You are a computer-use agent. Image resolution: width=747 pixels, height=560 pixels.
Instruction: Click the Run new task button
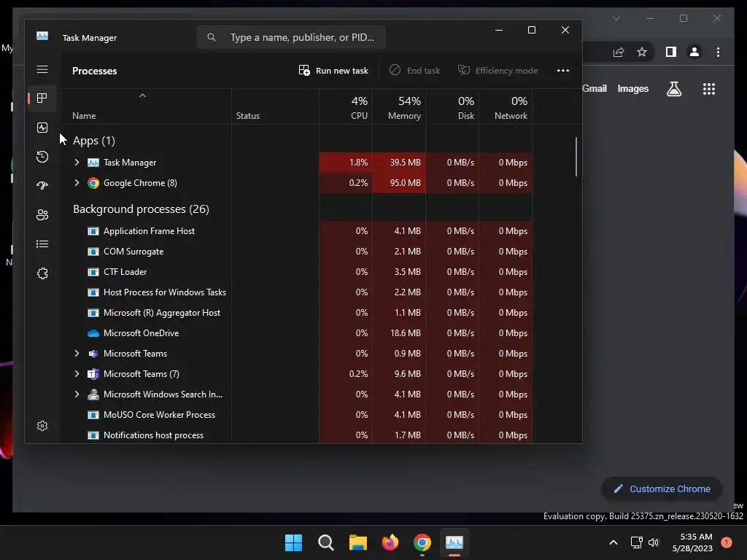point(333,71)
